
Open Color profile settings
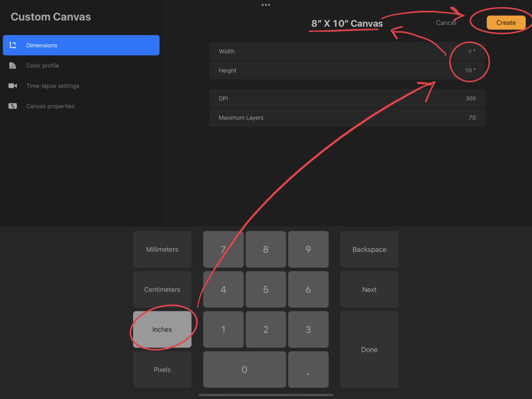pos(81,65)
